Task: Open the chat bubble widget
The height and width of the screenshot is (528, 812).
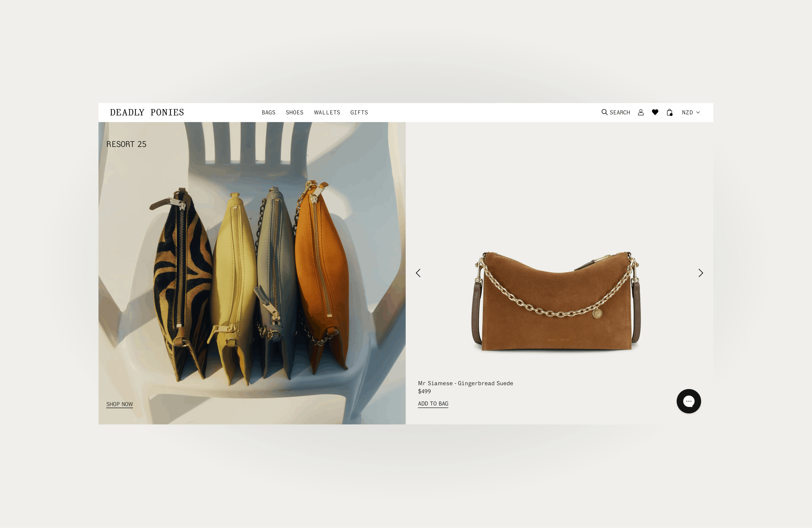Action: (689, 401)
